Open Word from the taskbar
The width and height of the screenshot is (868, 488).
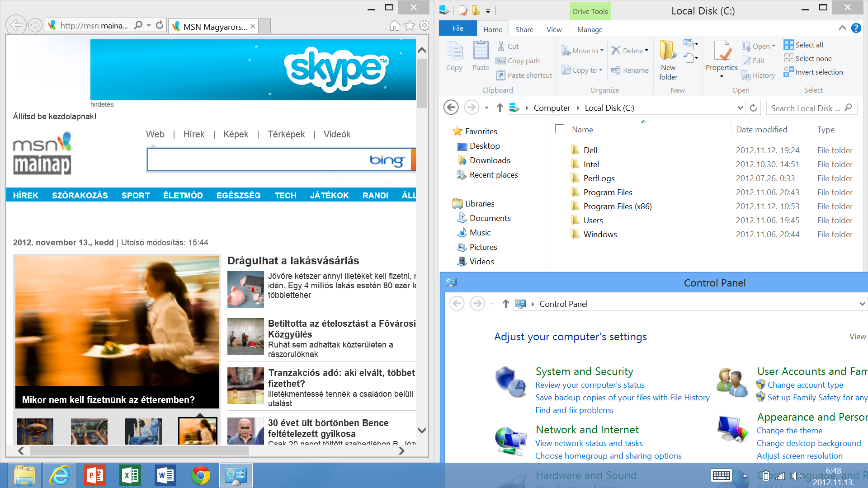[x=165, y=475]
